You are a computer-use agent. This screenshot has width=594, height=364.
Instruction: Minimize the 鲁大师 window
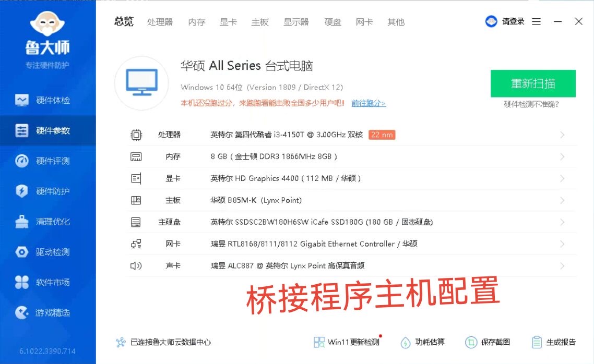click(x=557, y=21)
